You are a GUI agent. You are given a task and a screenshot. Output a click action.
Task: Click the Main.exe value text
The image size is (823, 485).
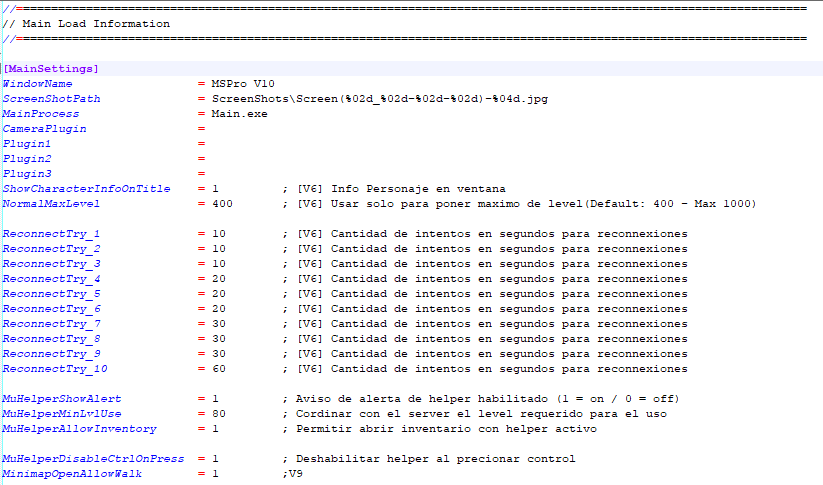239,114
